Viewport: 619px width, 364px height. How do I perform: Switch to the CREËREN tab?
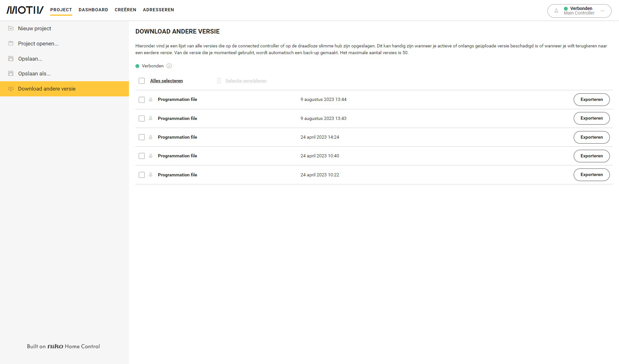[125, 10]
